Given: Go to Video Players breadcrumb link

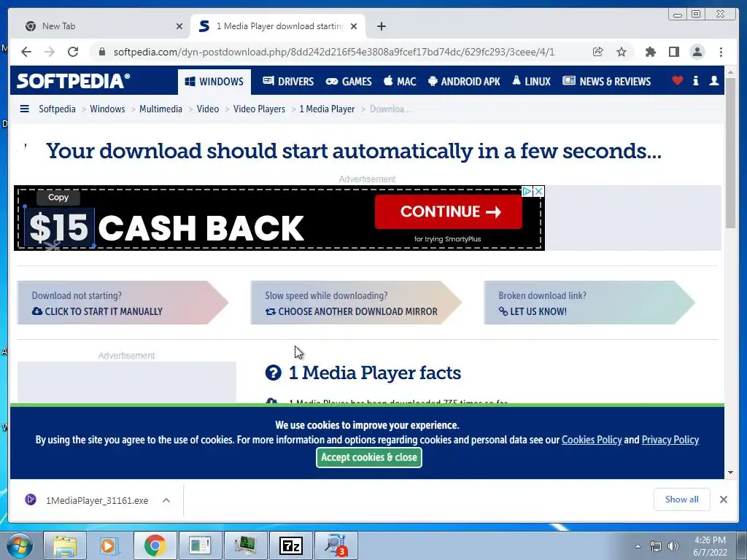Looking at the screenshot, I should tap(259, 109).
